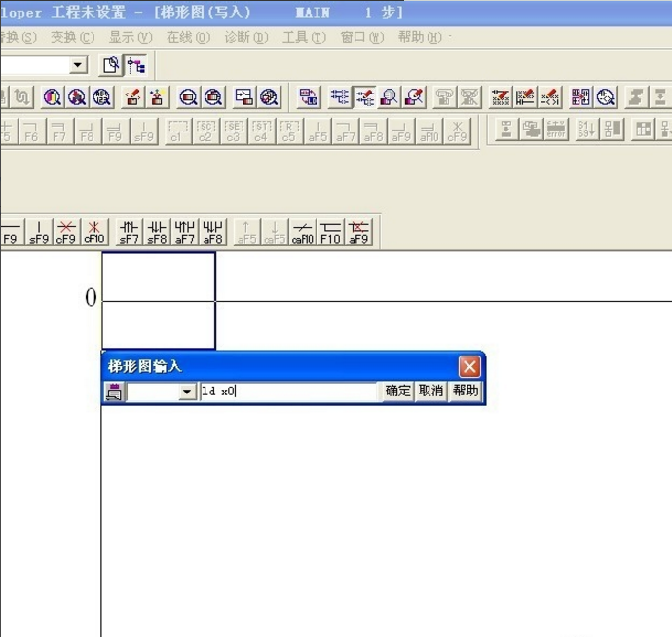Click the 确定 button to confirm input
The width and height of the screenshot is (672, 637).
click(x=397, y=392)
